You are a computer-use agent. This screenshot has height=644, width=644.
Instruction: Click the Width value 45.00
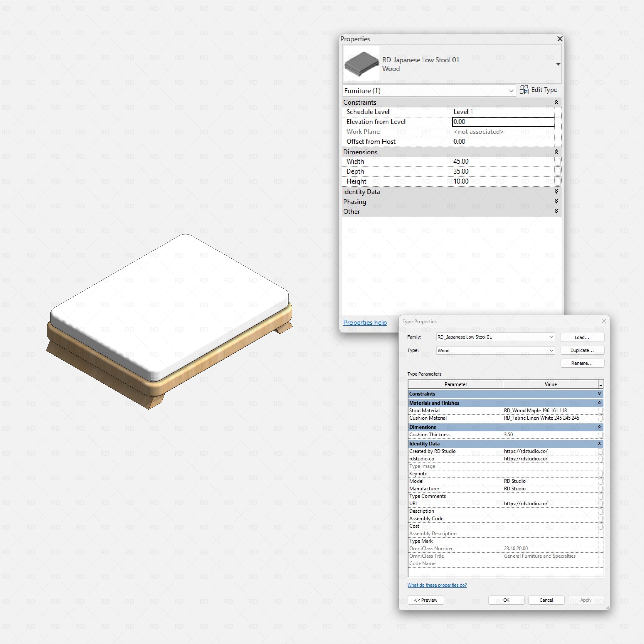coord(503,162)
